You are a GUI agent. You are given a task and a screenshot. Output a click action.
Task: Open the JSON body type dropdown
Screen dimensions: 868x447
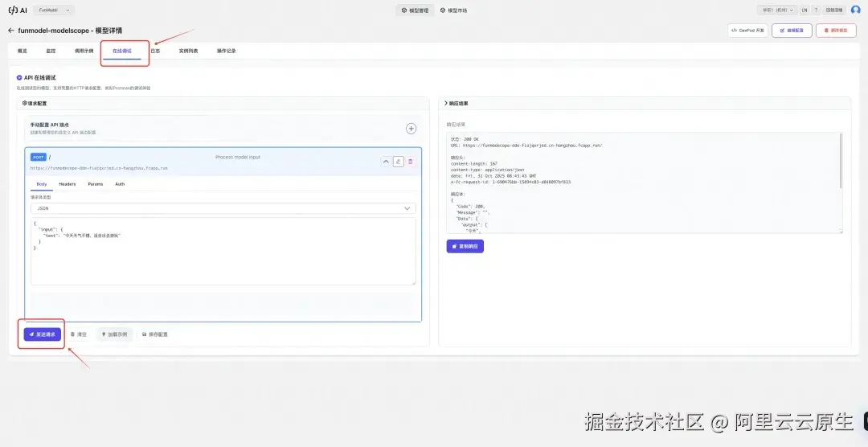223,208
